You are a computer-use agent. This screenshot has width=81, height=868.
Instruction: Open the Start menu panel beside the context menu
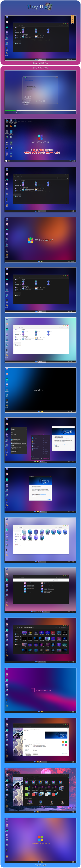pyautogui.click(x=40, y=448)
